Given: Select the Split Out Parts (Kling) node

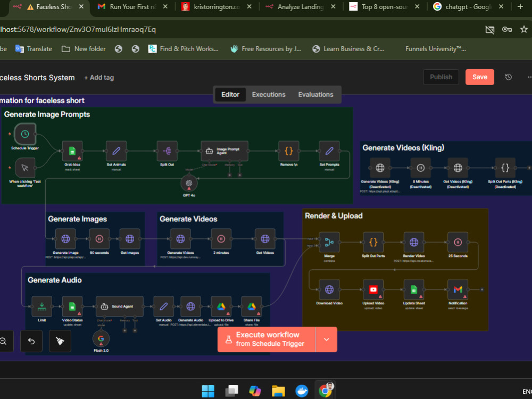Looking at the screenshot, I should tap(505, 168).
